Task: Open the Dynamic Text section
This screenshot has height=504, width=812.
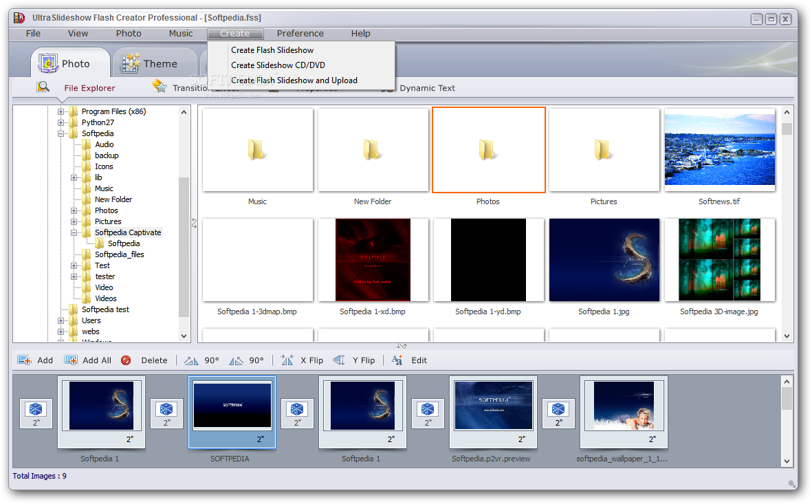Action: [x=427, y=88]
